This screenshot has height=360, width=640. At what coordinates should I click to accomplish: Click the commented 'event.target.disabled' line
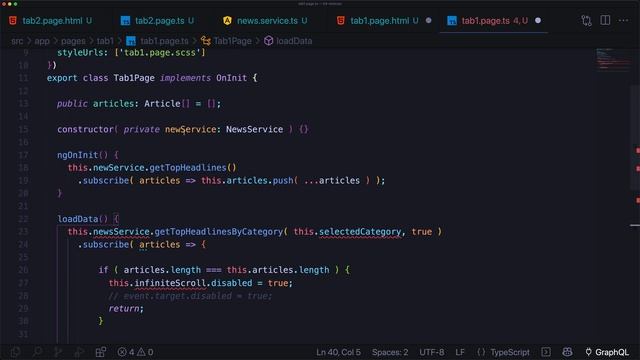190,296
